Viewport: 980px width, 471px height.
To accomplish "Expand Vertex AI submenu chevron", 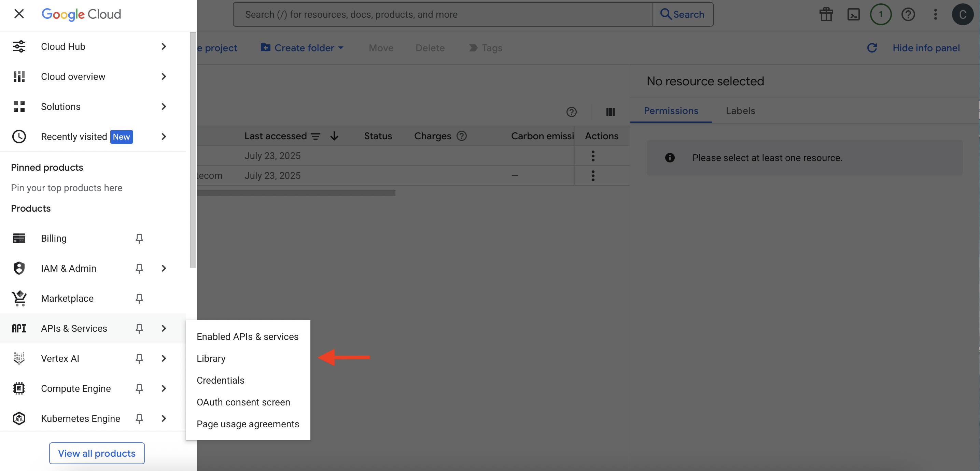I will 164,358.
